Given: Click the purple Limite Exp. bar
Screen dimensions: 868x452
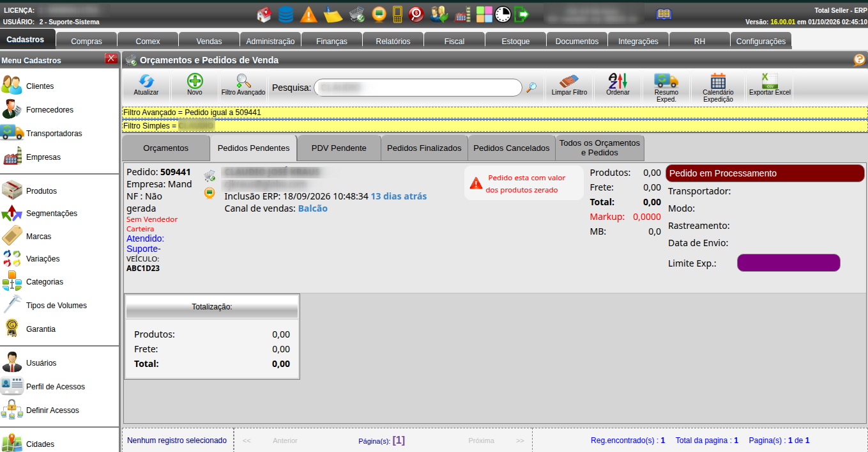Looking at the screenshot, I should coord(789,263).
